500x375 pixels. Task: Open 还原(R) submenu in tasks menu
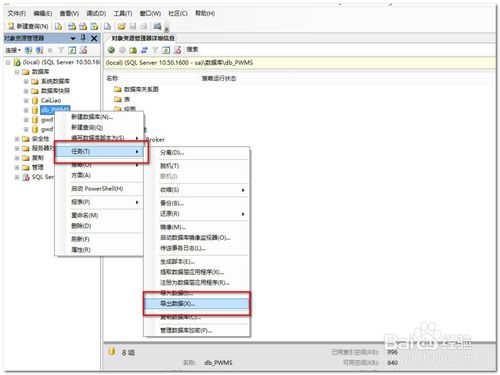[x=197, y=214]
